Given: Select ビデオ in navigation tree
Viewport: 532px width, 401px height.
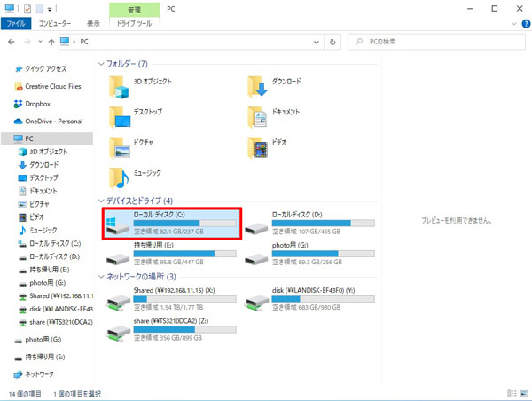Looking at the screenshot, I should [x=31, y=217].
